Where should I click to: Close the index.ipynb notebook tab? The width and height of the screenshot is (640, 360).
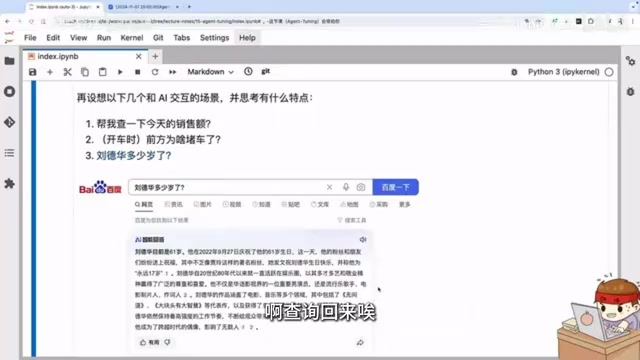(139, 56)
